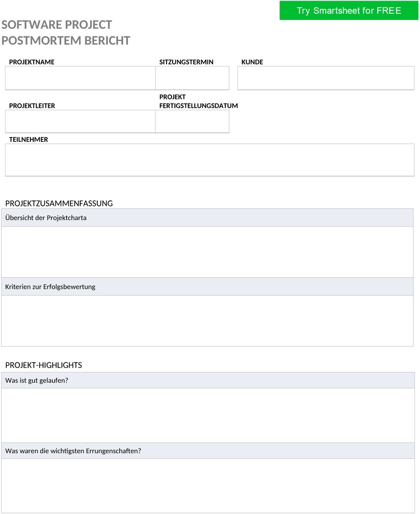Click the PROJEKT-HIGHLIGHTS section heading
The width and height of the screenshot is (420, 514).
click(44, 365)
